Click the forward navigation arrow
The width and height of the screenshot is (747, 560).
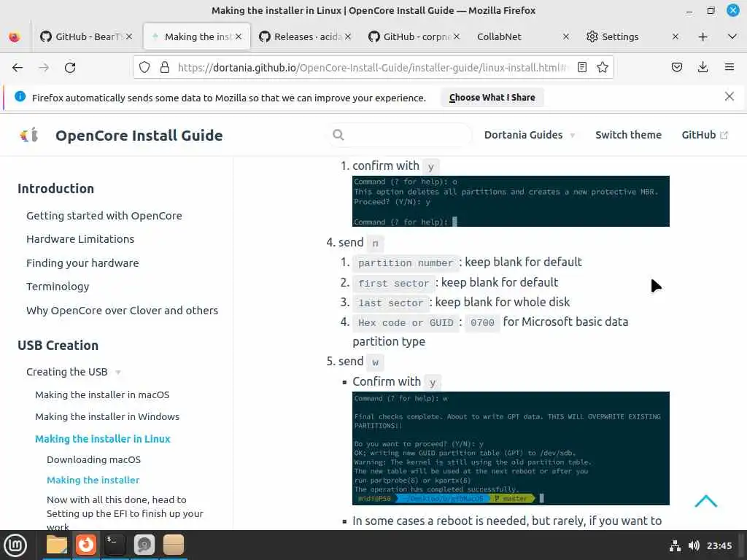44,68
